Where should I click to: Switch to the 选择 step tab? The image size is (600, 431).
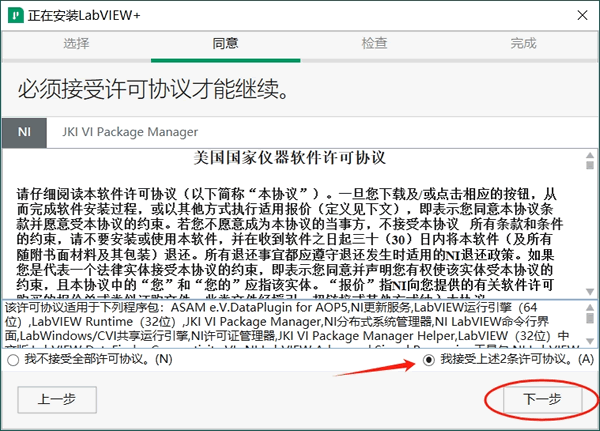point(76,43)
